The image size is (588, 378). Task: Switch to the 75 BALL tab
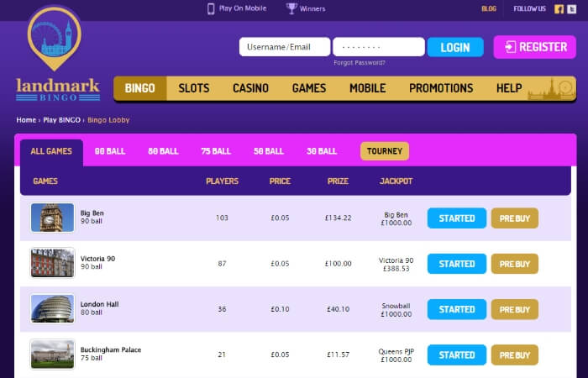(x=216, y=151)
